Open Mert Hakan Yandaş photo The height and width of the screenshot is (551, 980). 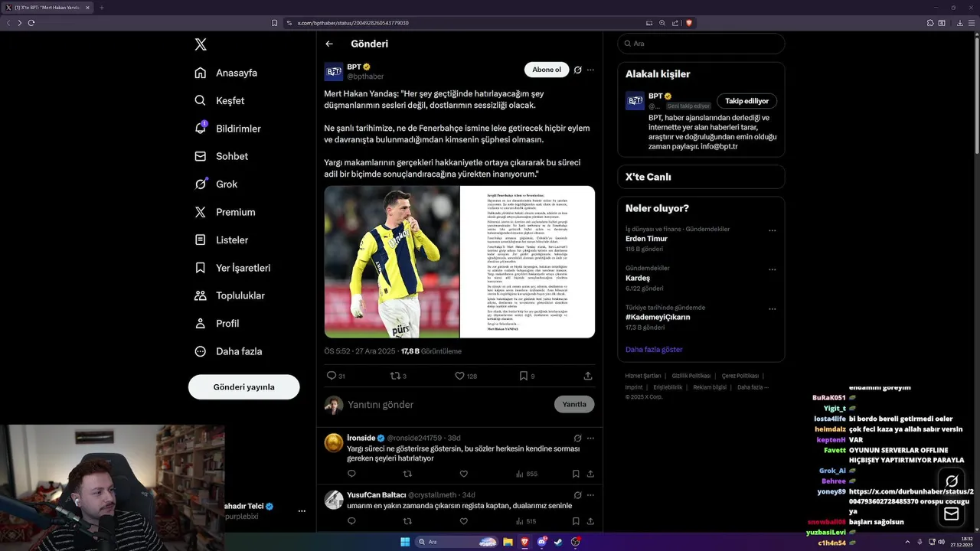[x=391, y=262]
